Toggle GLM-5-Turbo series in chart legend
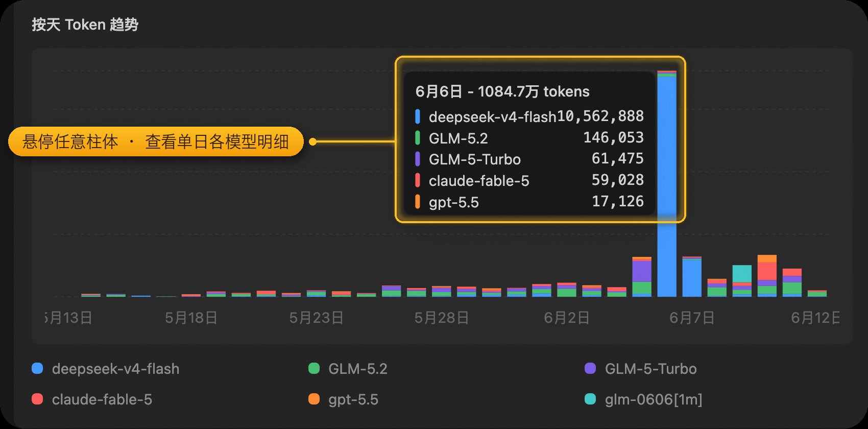The height and width of the screenshot is (429, 868). [x=641, y=369]
